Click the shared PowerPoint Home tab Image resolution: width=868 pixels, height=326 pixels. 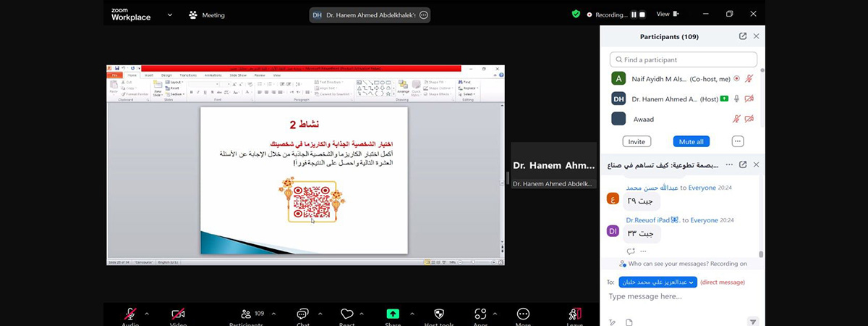[132, 75]
